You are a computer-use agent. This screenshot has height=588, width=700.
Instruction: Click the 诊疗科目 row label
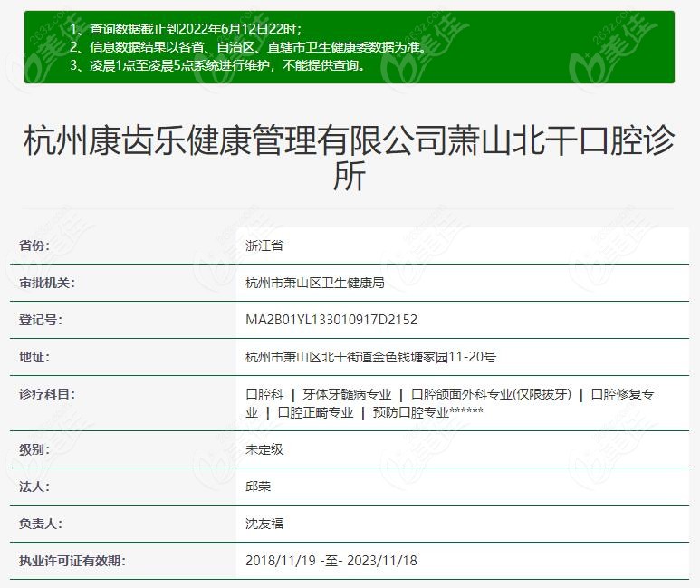pyautogui.click(x=47, y=393)
